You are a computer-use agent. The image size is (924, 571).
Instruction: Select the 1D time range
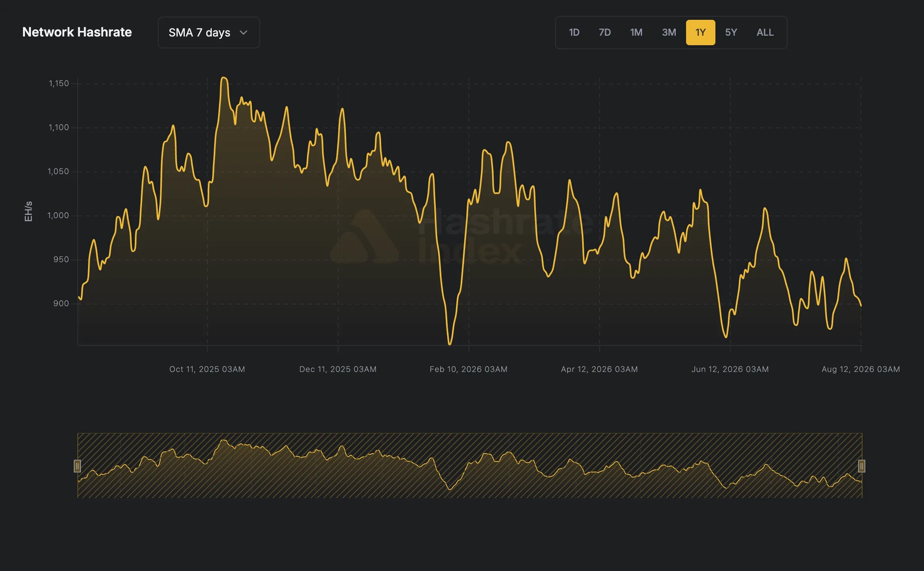coord(574,33)
